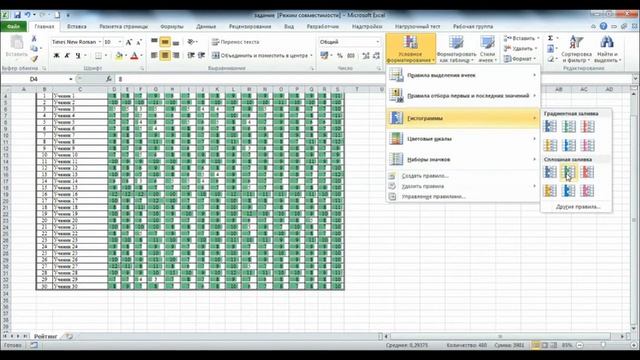Toggle align text right
This screenshot has width=640, height=360.
coord(176,56)
